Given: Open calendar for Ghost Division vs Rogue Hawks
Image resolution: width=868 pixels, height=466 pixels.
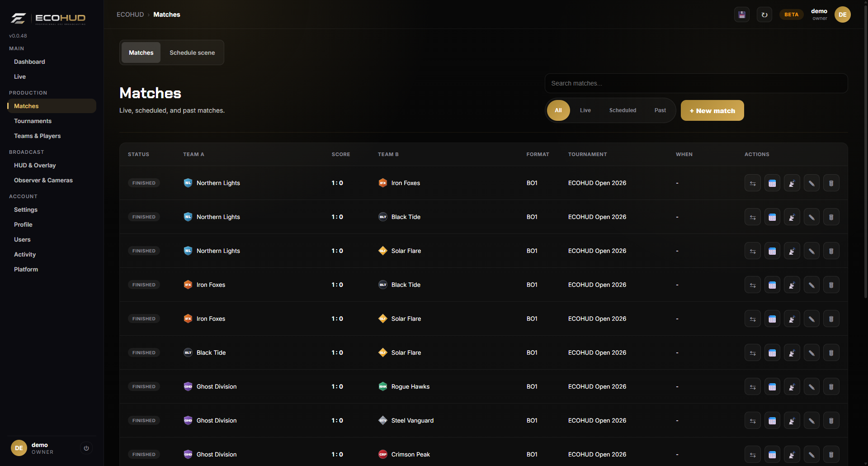Looking at the screenshot, I should [x=772, y=387].
